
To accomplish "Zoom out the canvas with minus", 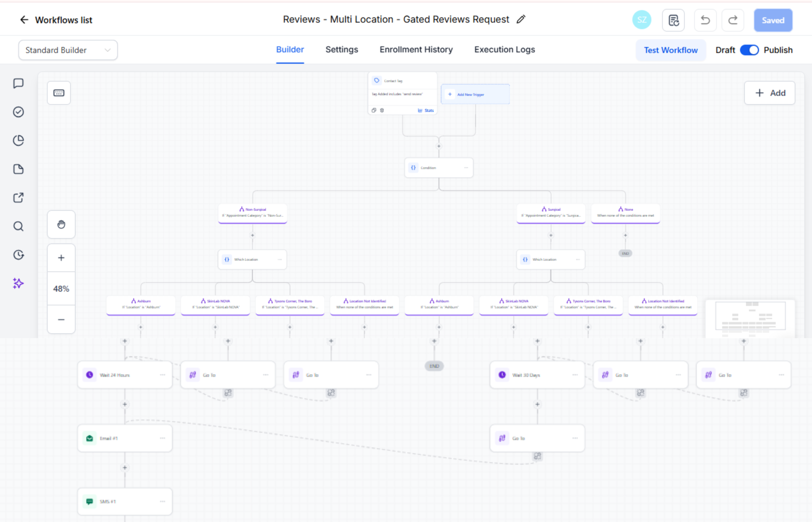I will pos(61,320).
